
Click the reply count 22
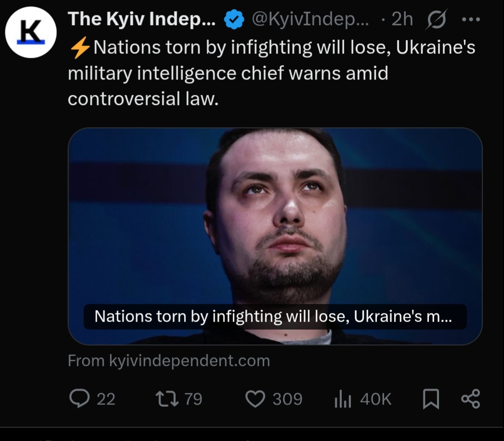tap(106, 399)
